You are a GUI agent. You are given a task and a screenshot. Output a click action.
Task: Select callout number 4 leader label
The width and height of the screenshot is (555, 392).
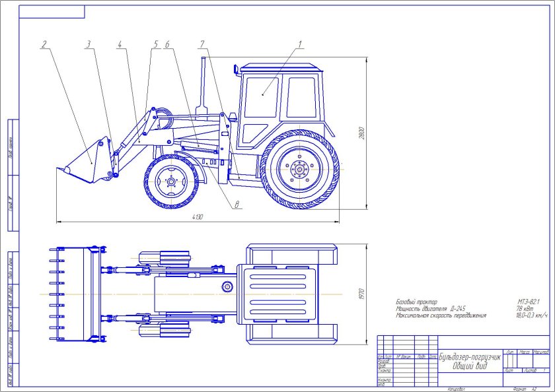pyautogui.click(x=120, y=45)
